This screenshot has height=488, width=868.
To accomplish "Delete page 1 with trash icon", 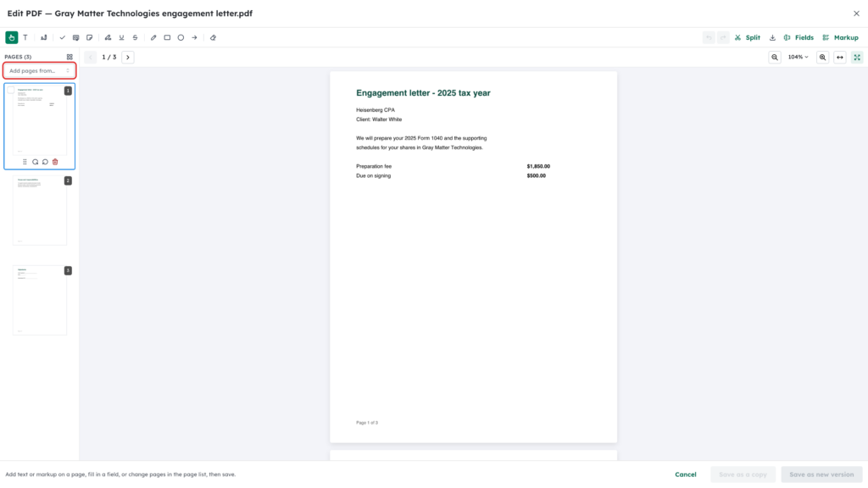I will pyautogui.click(x=55, y=162).
